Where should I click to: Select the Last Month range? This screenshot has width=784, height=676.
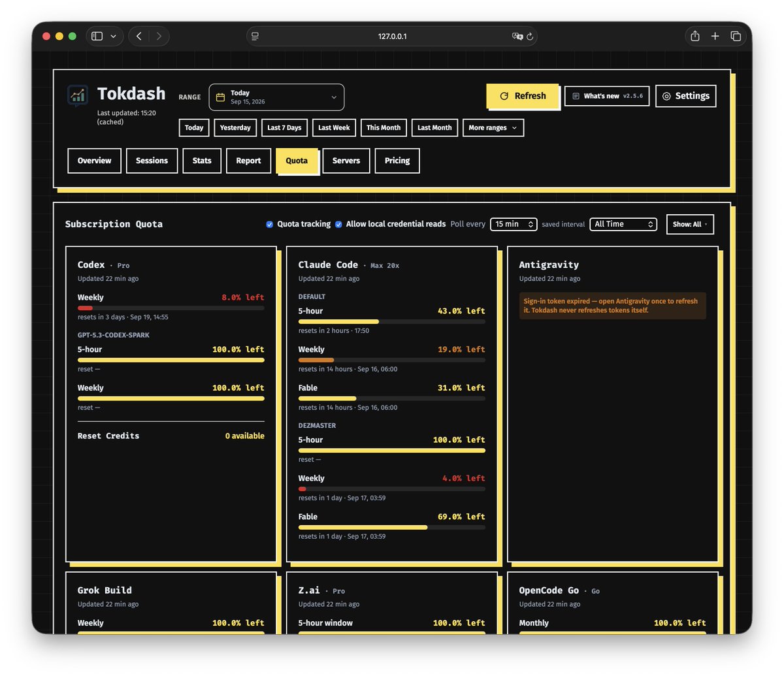point(434,128)
